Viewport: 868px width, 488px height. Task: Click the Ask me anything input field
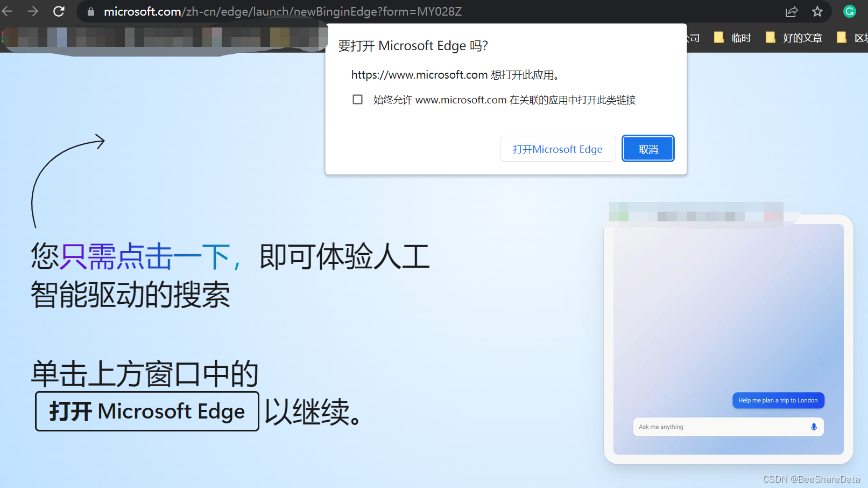tap(728, 427)
